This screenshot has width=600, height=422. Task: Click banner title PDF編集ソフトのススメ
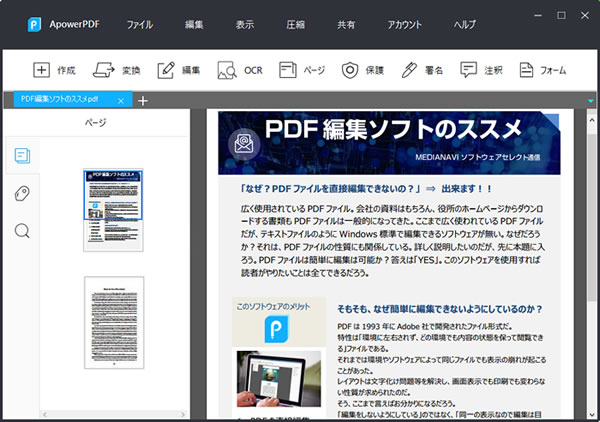[x=393, y=129]
